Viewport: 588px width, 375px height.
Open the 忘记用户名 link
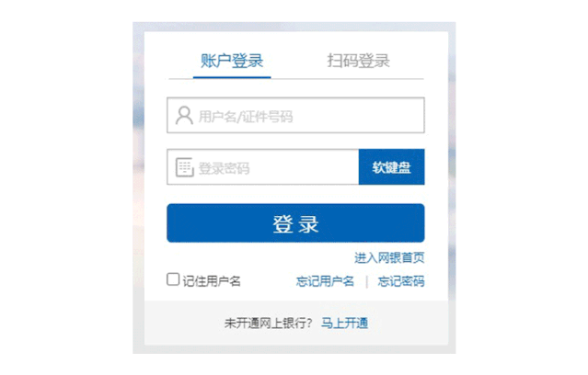[x=325, y=281]
